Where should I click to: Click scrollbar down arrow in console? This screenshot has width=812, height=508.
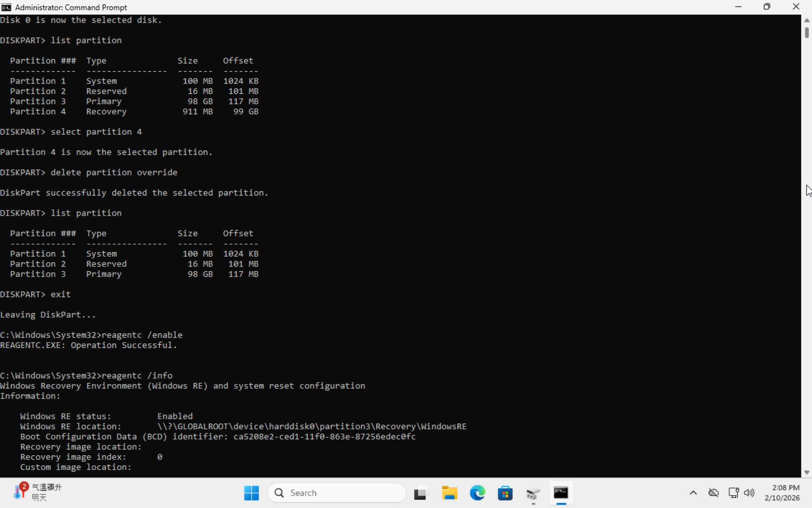coord(807,472)
